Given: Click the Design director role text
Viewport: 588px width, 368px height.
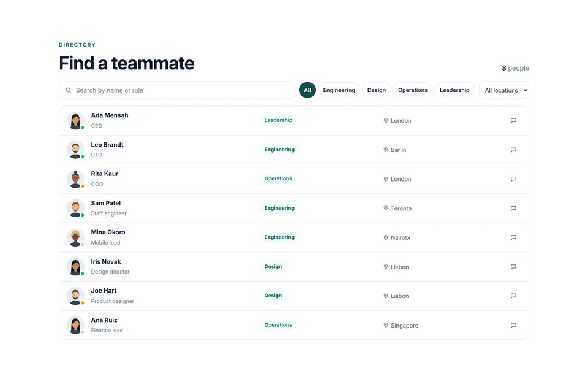Looking at the screenshot, I should (110, 272).
